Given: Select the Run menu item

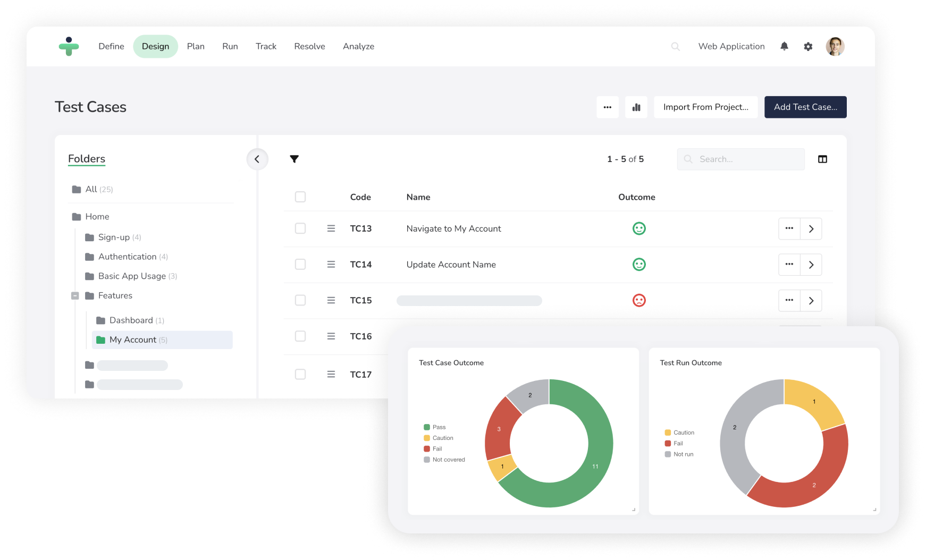Looking at the screenshot, I should pyautogui.click(x=230, y=46).
